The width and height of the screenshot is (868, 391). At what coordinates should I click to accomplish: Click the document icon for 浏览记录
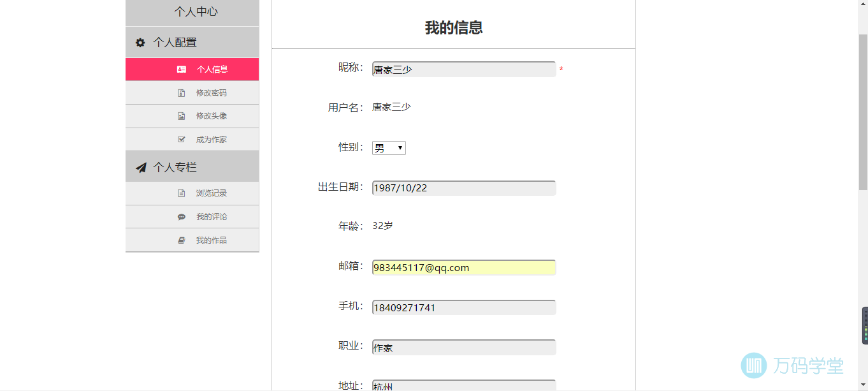pyautogui.click(x=182, y=193)
